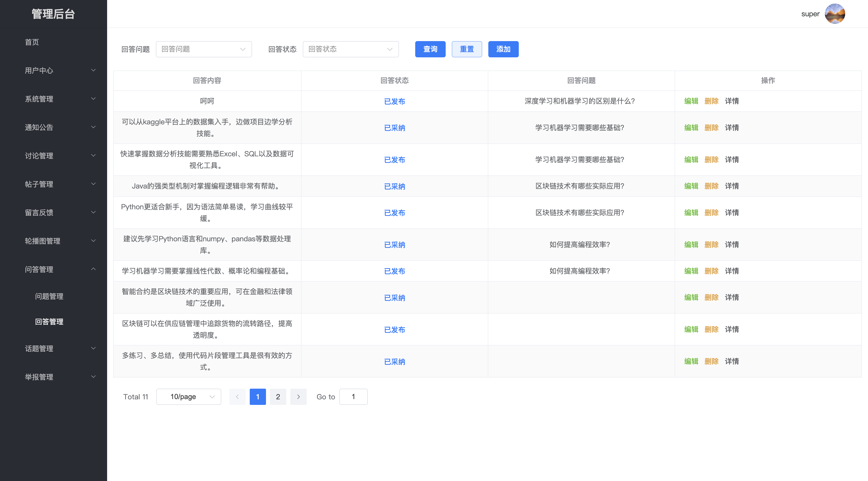Image resolution: width=868 pixels, height=481 pixels.
Task: Select page 2 in the pagination
Action: 278,397
